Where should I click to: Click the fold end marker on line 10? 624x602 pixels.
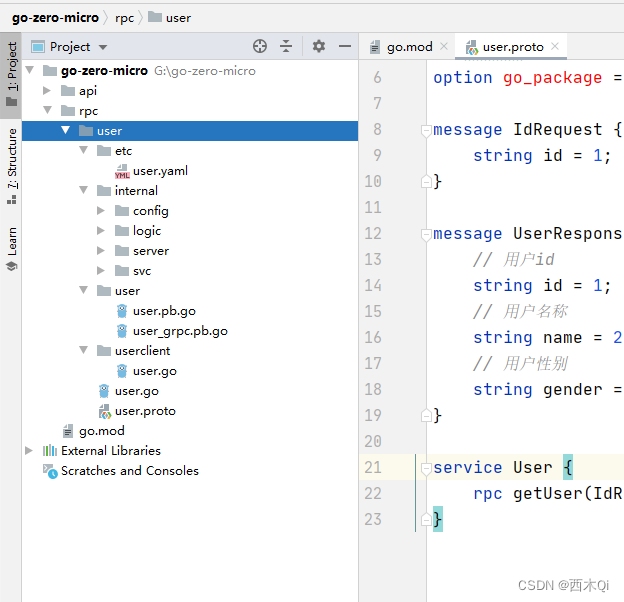(426, 182)
